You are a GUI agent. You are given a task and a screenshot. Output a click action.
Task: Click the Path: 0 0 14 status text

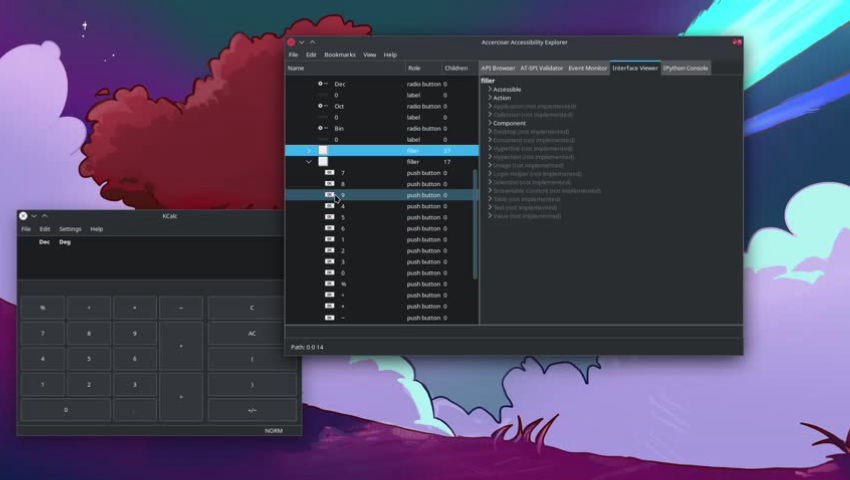307,347
